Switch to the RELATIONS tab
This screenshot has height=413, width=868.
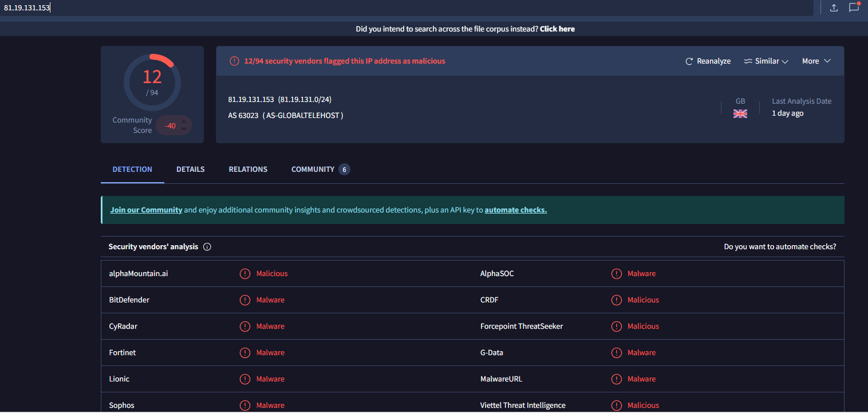tap(248, 170)
